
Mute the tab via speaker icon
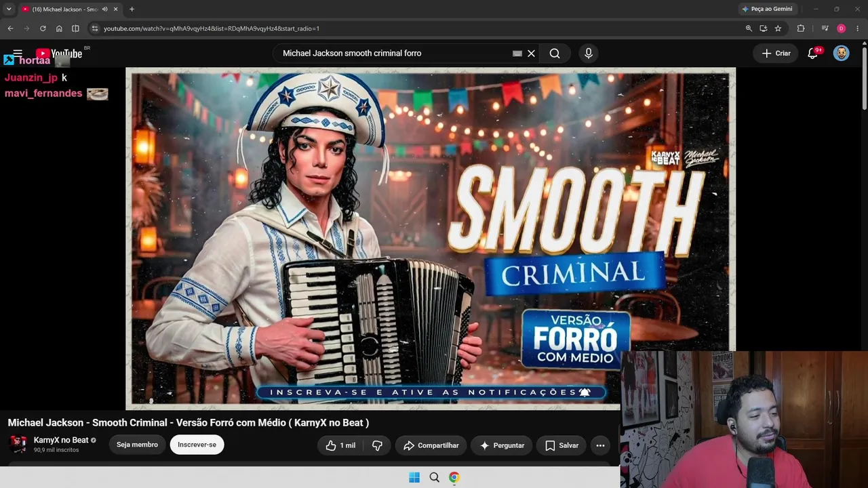104,9
